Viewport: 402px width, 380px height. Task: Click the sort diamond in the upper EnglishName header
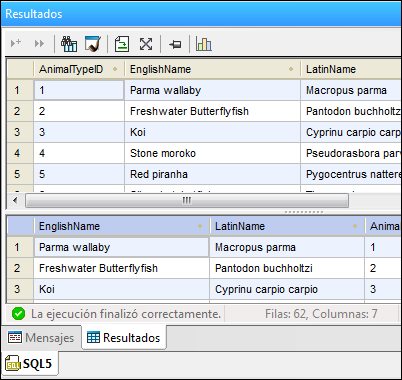(291, 69)
